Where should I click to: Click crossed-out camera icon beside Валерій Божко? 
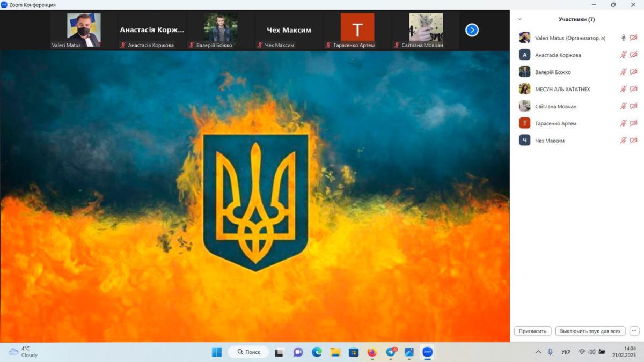[x=633, y=72]
